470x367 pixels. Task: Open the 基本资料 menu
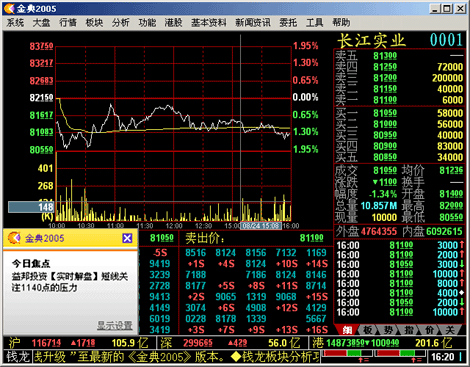[x=209, y=23]
